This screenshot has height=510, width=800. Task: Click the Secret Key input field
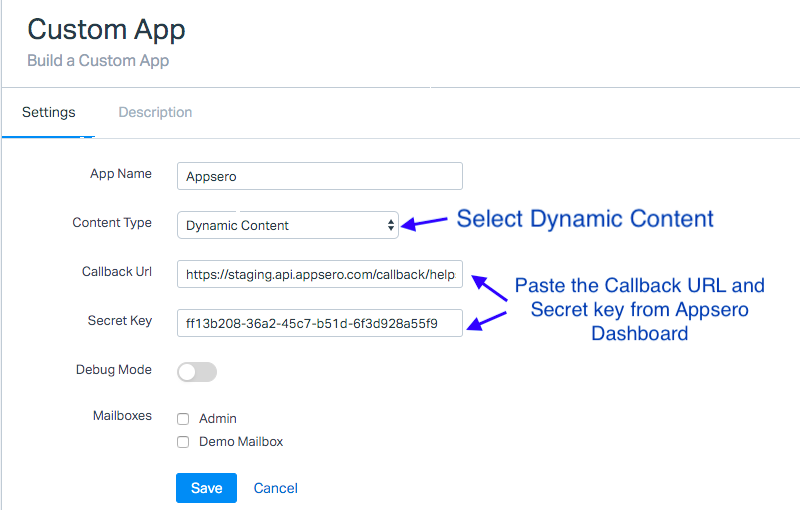point(320,323)
